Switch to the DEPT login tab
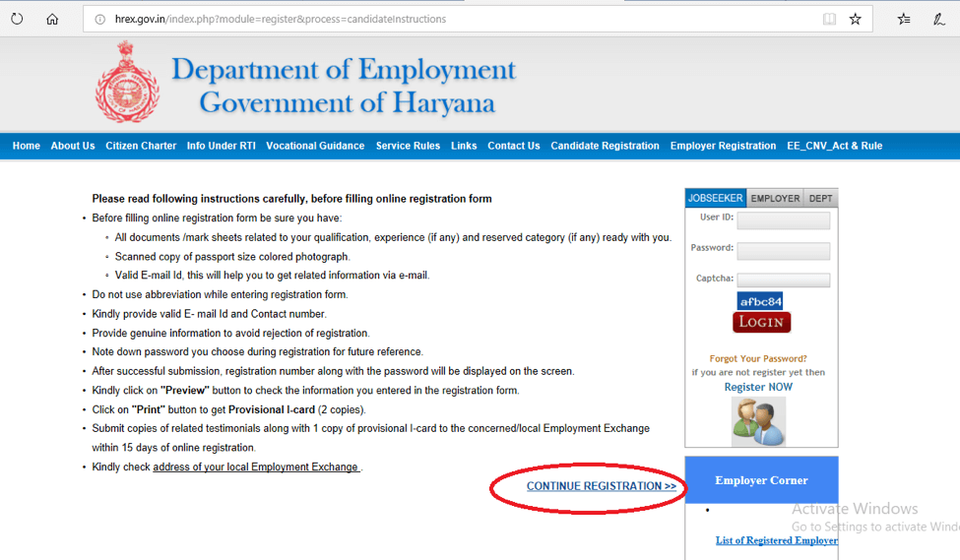 tap(820, 198)
